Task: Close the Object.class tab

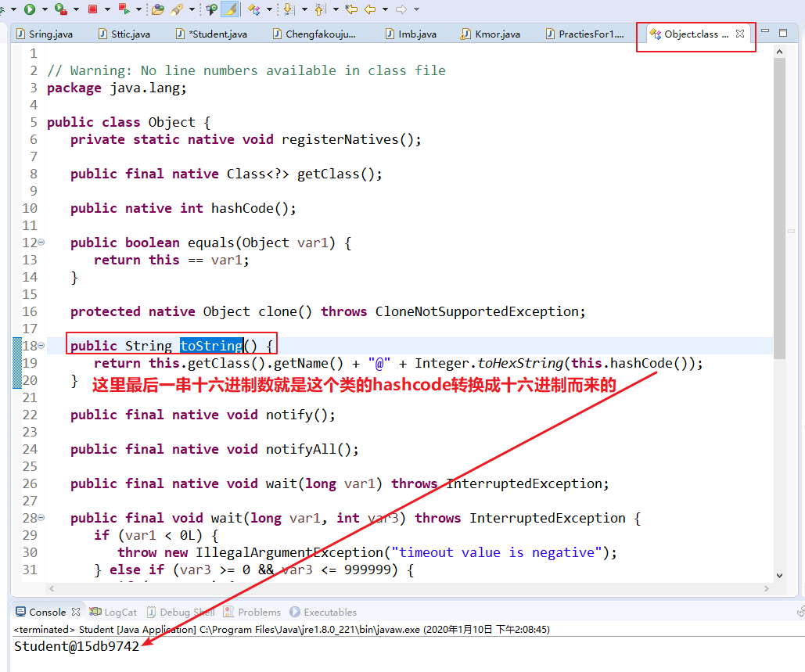Action: point(740,34)
